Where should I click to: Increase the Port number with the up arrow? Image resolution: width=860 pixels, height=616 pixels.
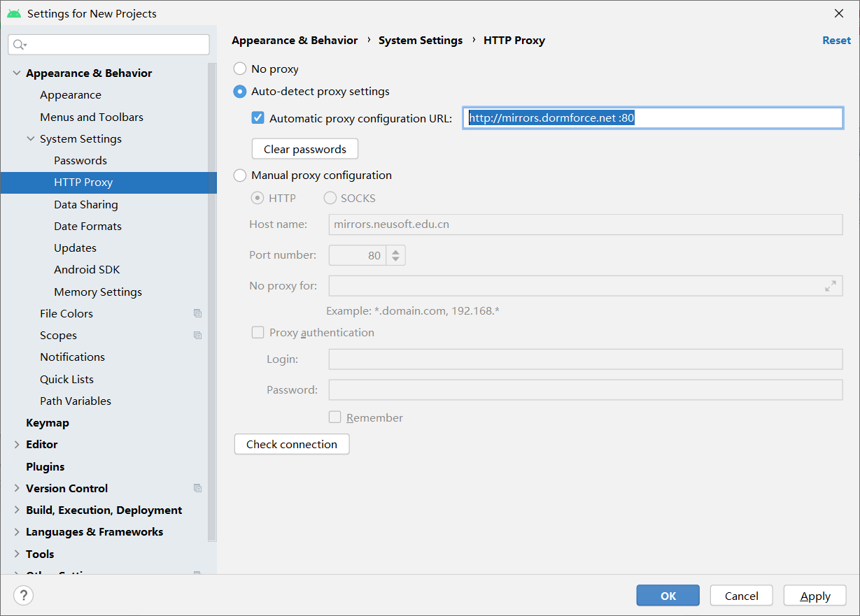(395, 251)
